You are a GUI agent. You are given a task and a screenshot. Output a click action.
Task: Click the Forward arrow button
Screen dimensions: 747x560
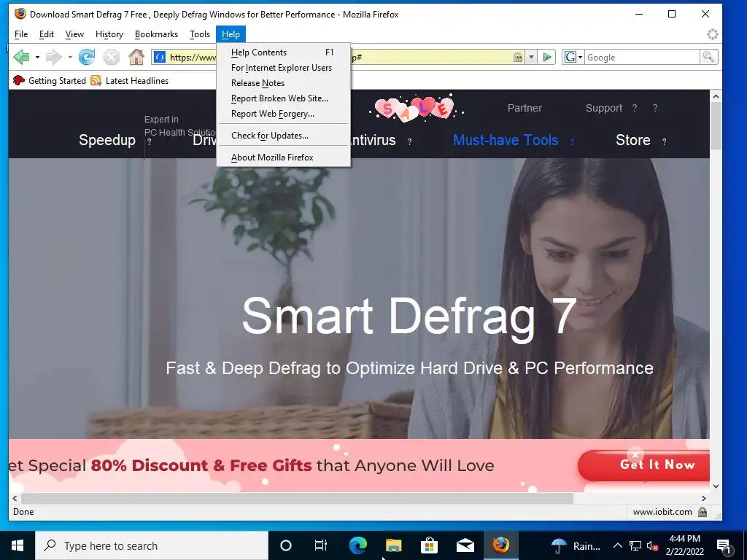tap(53, 57)
